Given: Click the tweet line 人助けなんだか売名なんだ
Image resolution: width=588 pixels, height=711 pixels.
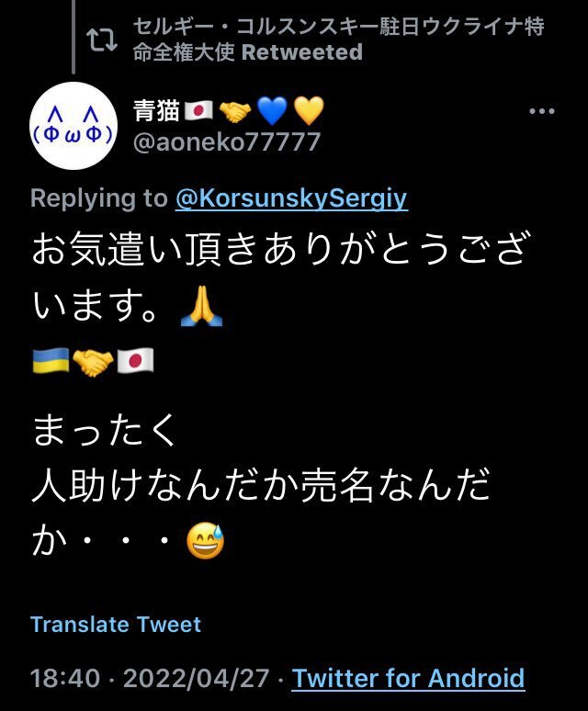Looking at the screenshot, I should (x=261, y=485).
